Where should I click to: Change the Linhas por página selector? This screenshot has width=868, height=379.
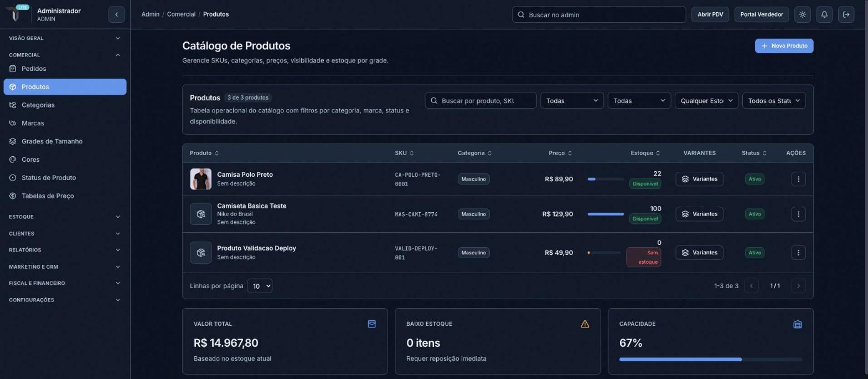tap(260, 286)
